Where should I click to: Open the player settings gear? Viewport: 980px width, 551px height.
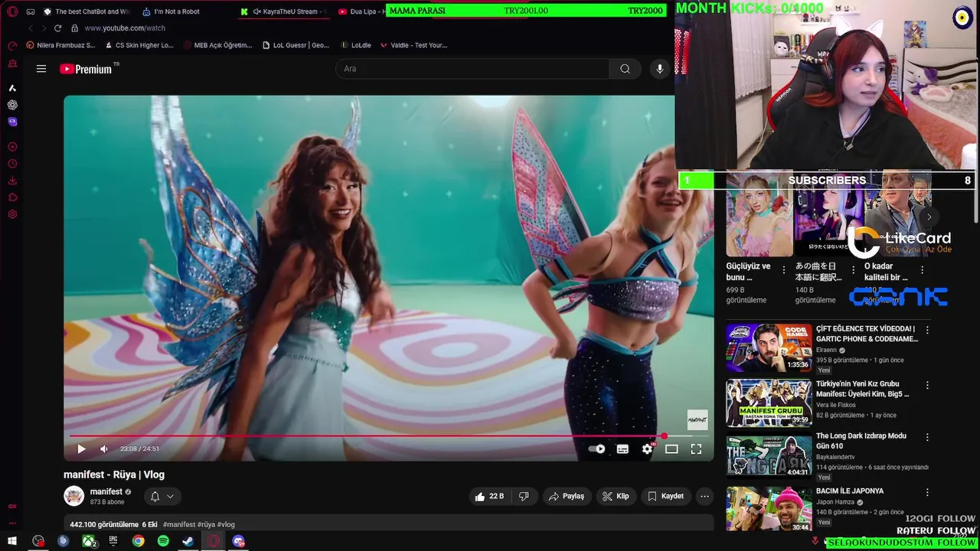[x=647, y=449]
